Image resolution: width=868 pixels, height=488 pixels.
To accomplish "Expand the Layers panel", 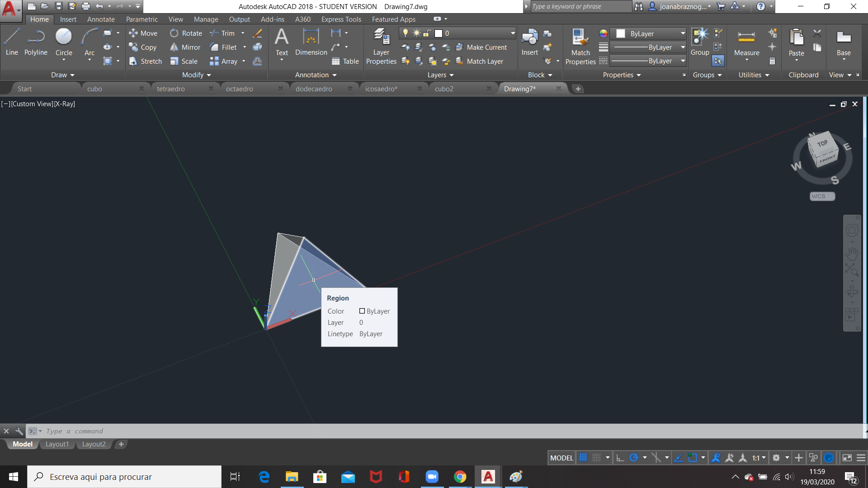I will [440, 75].
